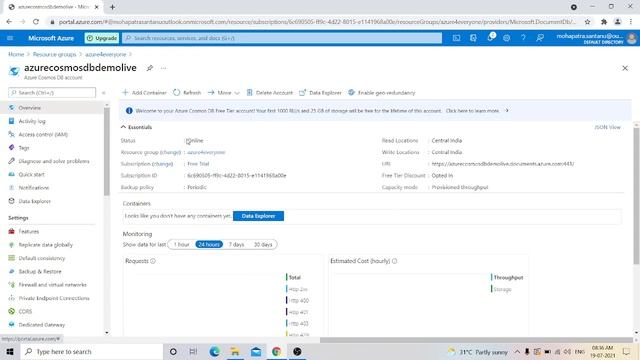Image resolution: width=640 pixels, height=360 pixels.
Task: Click the Upgrade button
Action: click(x=102, y=38)
